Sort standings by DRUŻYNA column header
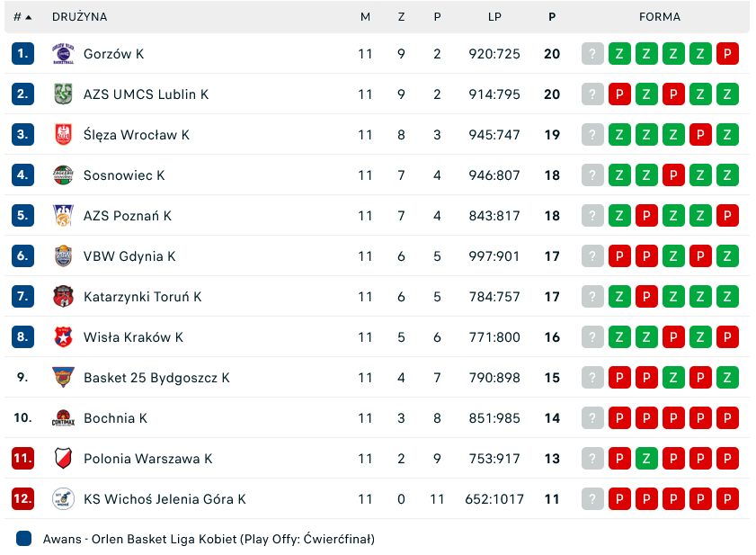756x555 pixels. click(80, 17)
